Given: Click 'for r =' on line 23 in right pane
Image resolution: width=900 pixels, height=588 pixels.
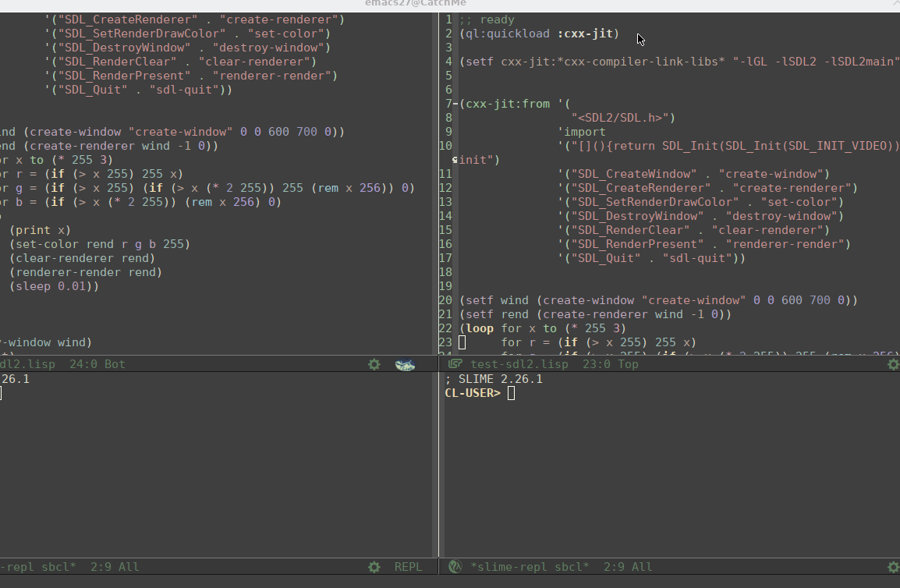Looking at the screenshot, I should click(526, 342).
